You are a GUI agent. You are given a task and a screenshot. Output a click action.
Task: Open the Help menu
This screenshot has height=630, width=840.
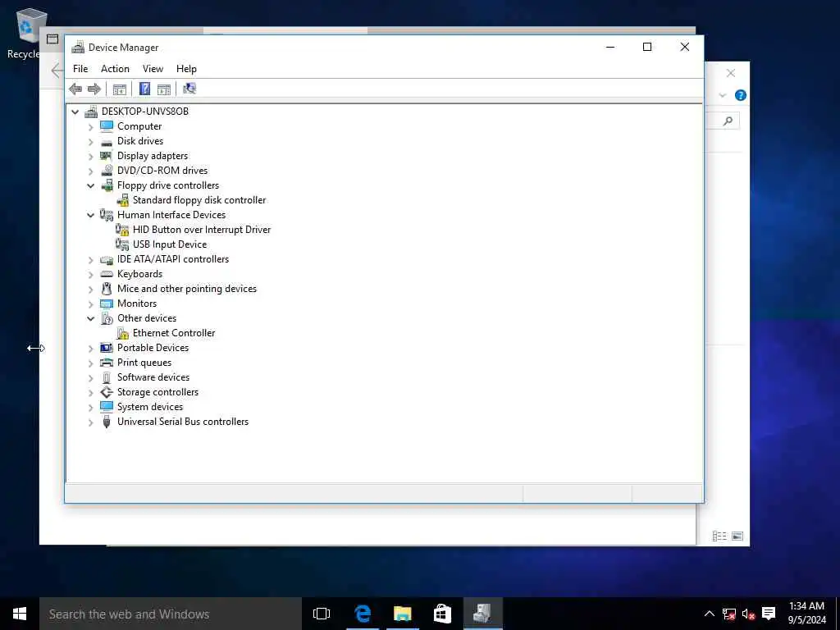coord(186,69)
